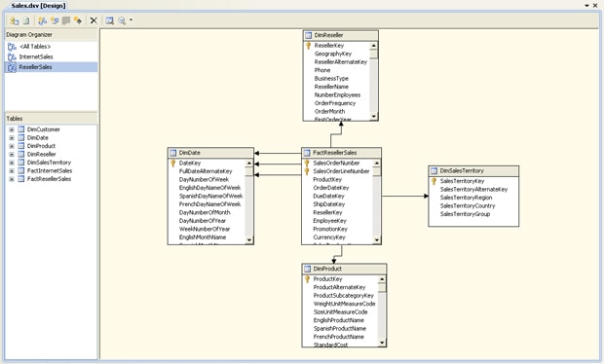Select GeographyKey column in DimReseller

(x=333, y=54)
